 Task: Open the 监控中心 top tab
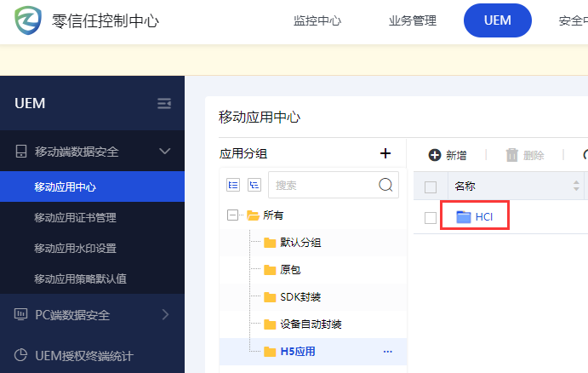(317, 21)
